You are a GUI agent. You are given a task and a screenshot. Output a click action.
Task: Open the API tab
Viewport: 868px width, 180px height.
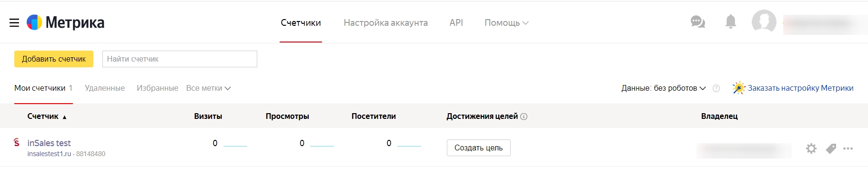tap(456, 22)
